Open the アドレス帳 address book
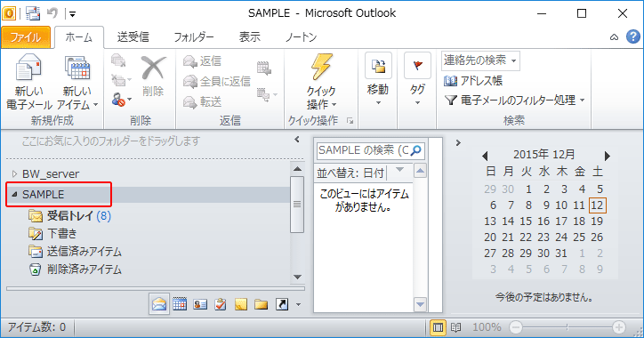 pos(473,80)
